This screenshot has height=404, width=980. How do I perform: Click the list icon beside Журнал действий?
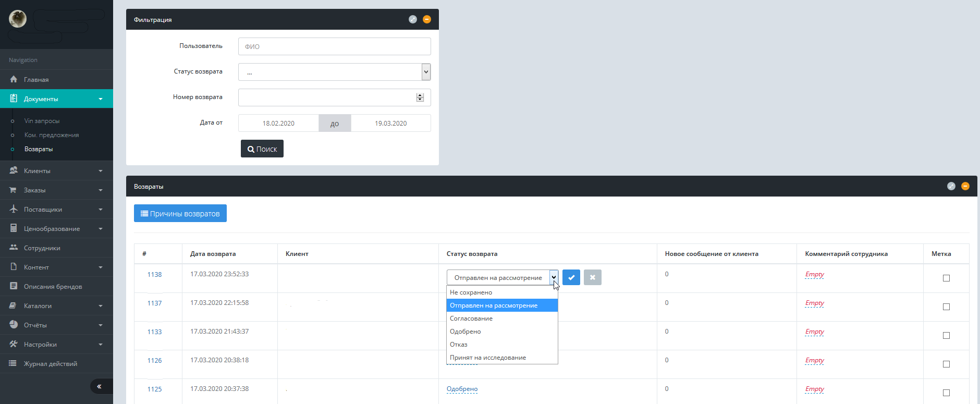(x=14, y=363)
